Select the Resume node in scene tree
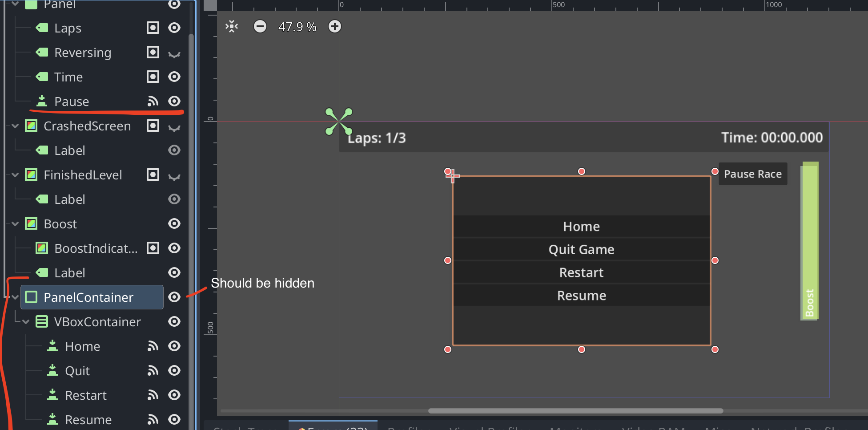Image resolution: width=868 pixels, height=430 pixels. pos(88,420)
